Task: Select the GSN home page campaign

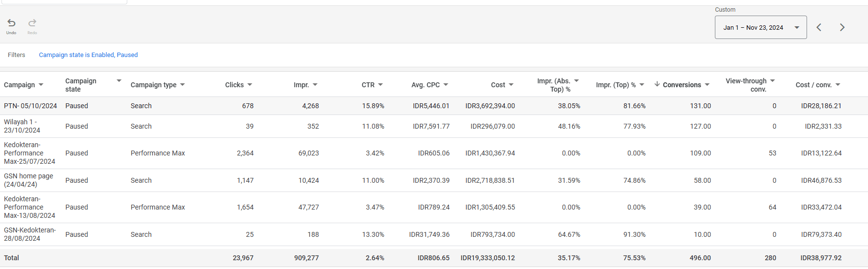Action: click(x=28, y=180)
